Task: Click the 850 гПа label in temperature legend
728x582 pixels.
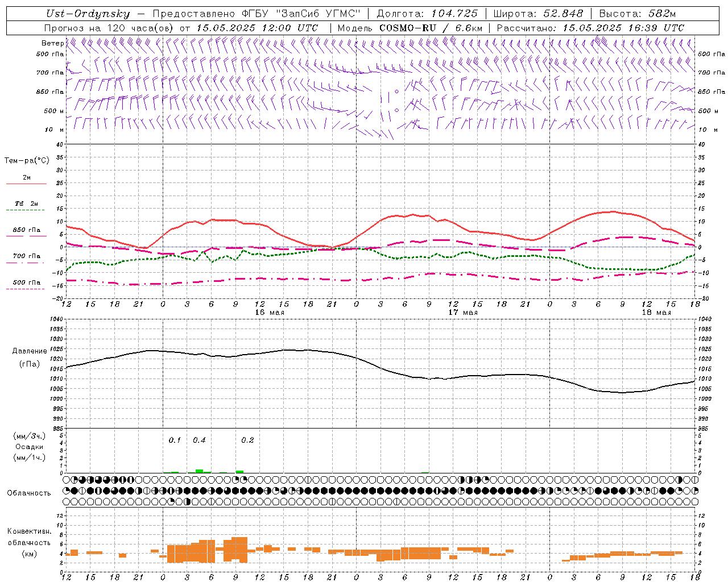Action: point(27,230)
